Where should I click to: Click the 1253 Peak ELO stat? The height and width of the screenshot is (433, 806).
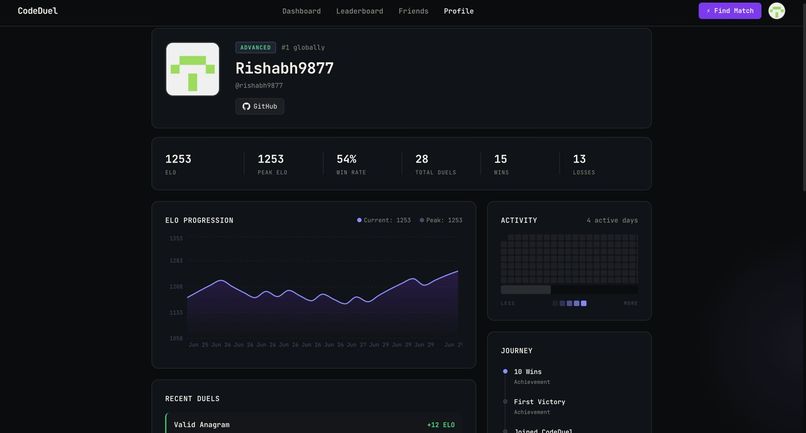pos(272,164)
